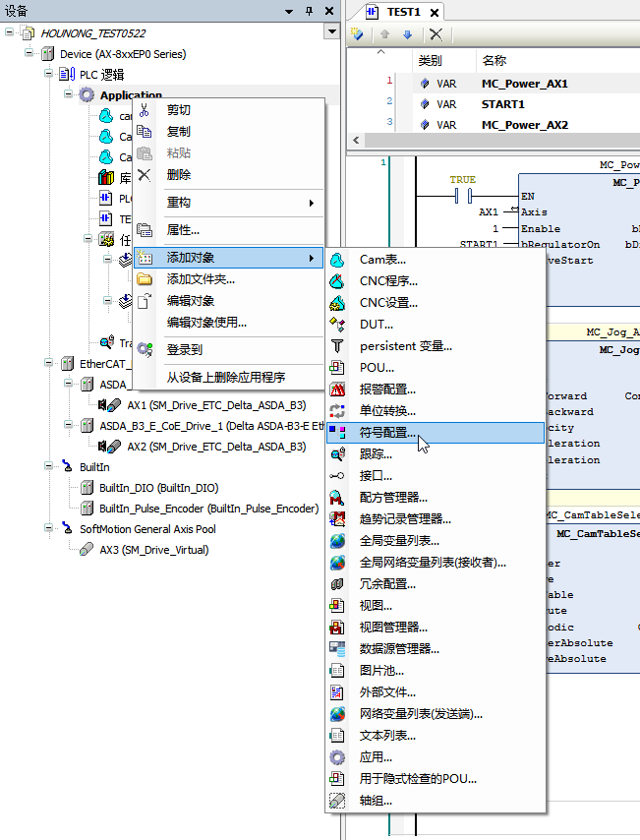Switch to the TEST1 tab
Screen dimensions: 640x840
point(402,12)
